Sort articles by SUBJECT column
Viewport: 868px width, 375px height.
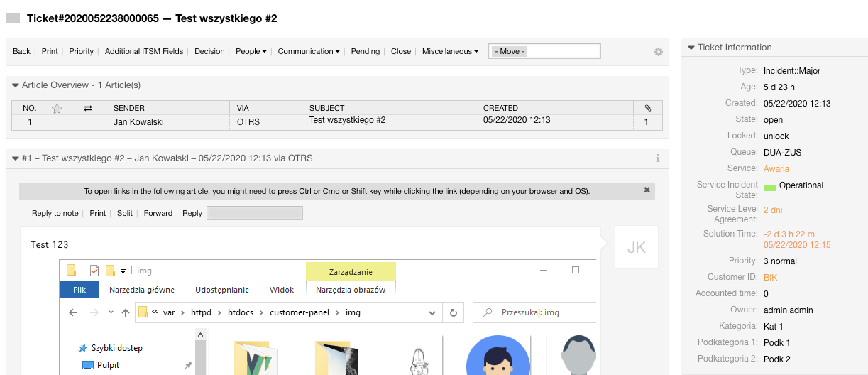389,108
